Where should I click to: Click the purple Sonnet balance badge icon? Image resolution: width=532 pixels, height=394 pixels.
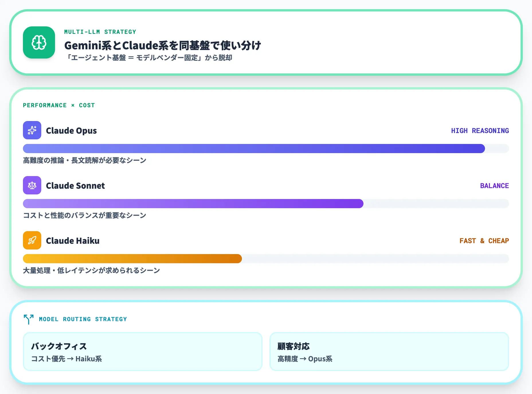click(32, 185)
